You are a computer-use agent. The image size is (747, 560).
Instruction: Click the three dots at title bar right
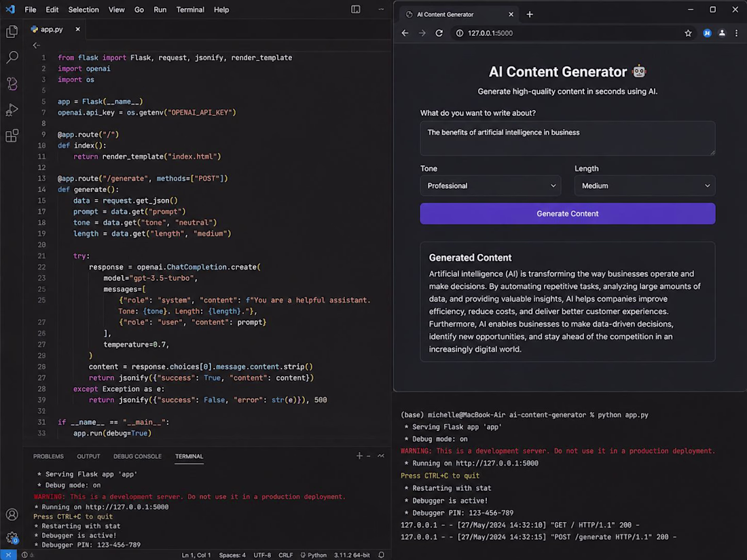point(381,10)
